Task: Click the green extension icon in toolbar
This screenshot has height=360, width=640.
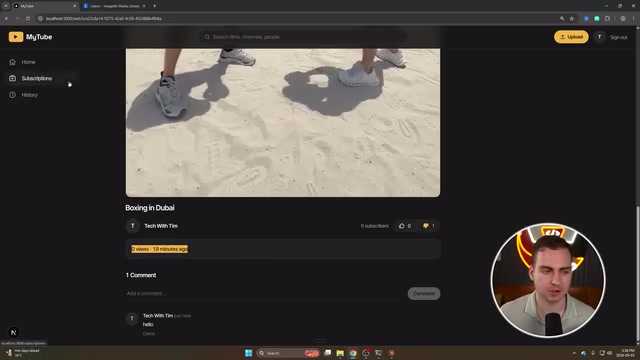Action: point(597,18)
